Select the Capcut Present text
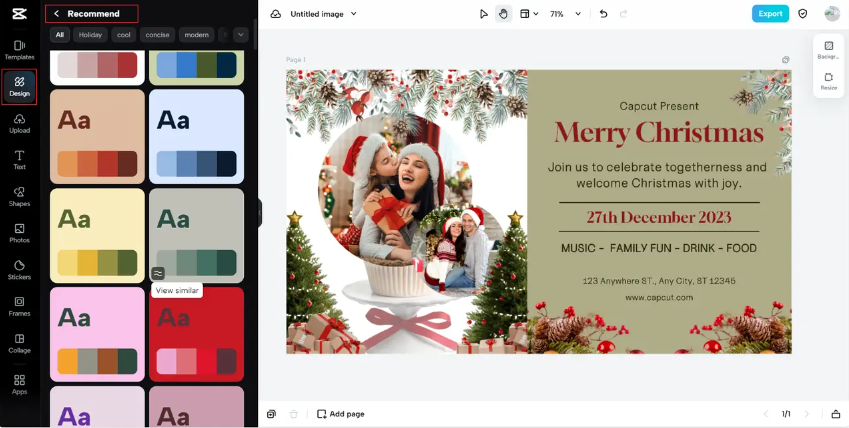849x428 pixels. click(659, 106)
